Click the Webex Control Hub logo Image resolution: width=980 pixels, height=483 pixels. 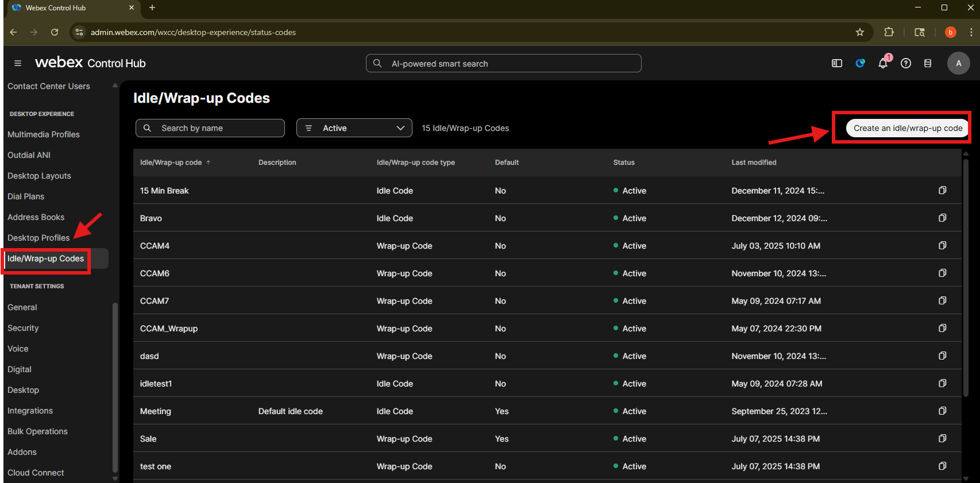[x=90, y=63]
